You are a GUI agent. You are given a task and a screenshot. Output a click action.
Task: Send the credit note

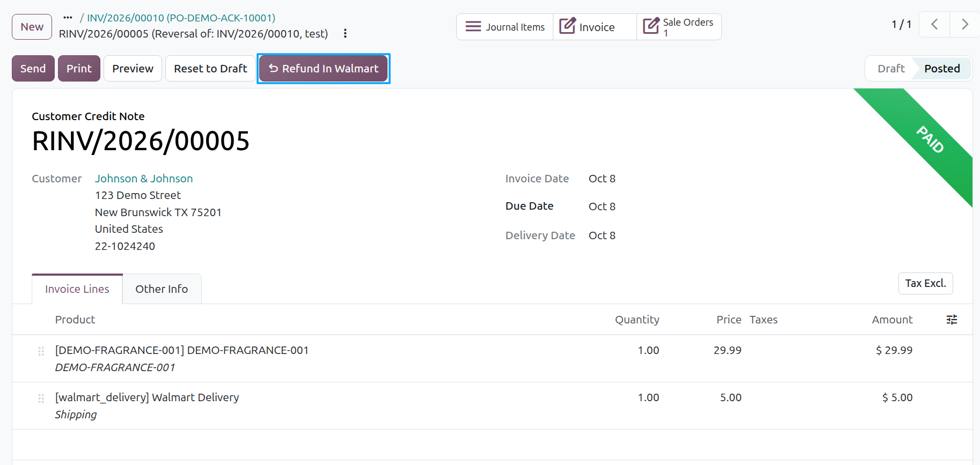tap(33, 69)
